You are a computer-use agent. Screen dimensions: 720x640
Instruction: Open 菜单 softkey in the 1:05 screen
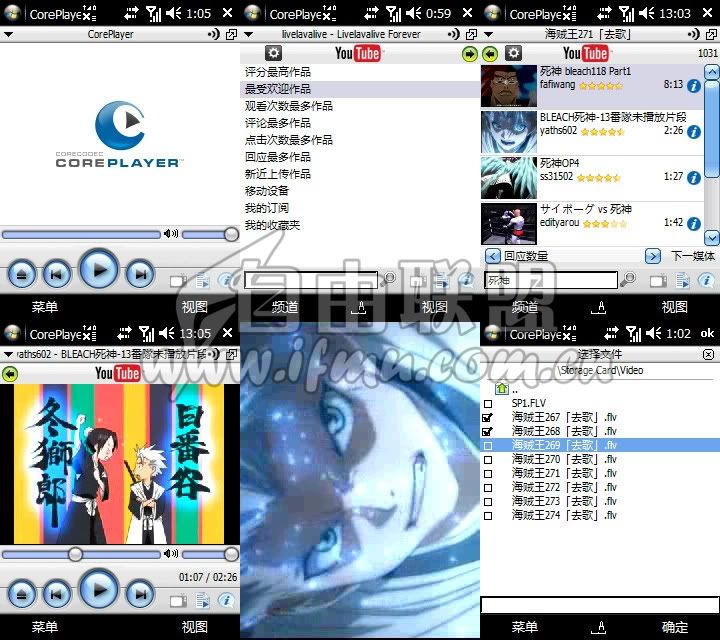[x=45, y=307]
